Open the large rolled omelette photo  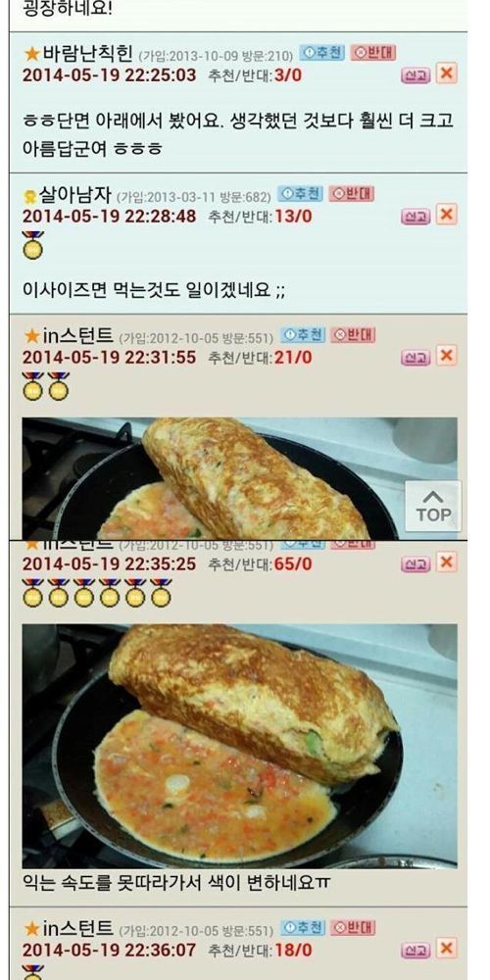(x=239, y=746)
